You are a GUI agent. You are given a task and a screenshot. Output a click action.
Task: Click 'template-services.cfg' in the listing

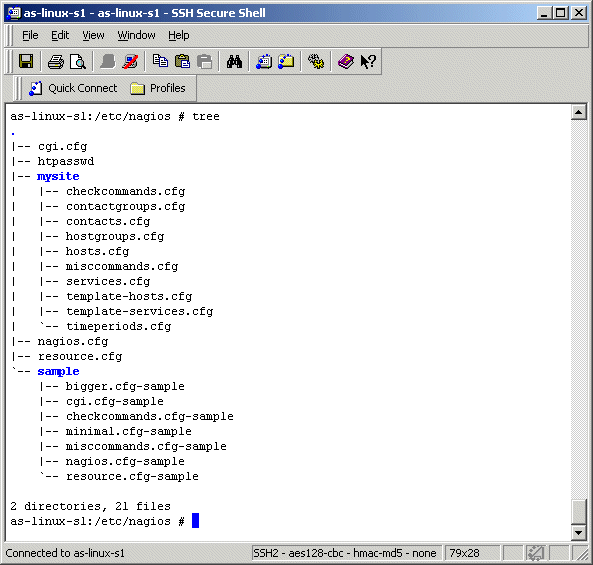140,312
